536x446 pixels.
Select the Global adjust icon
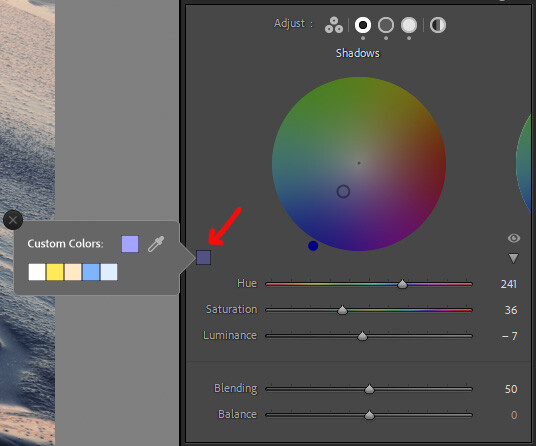(438, 25)
